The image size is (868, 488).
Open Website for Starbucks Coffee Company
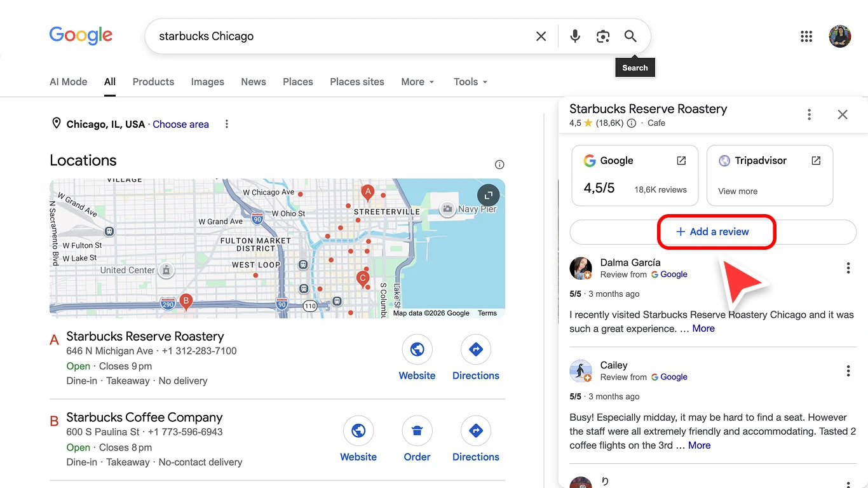pyautogui.click(x=358, y=439)
